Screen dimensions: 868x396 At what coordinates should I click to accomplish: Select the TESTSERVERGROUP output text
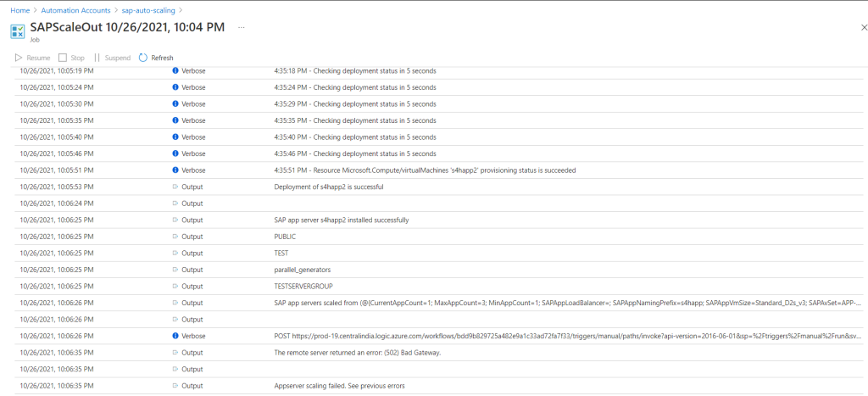tap(303, 287)
